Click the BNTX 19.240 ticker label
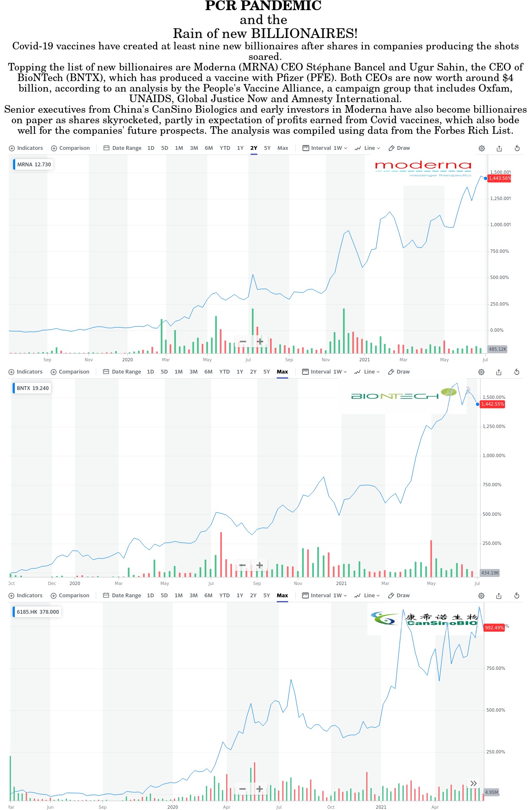This screenshot has height=810, width=532. tap(32, 388)
